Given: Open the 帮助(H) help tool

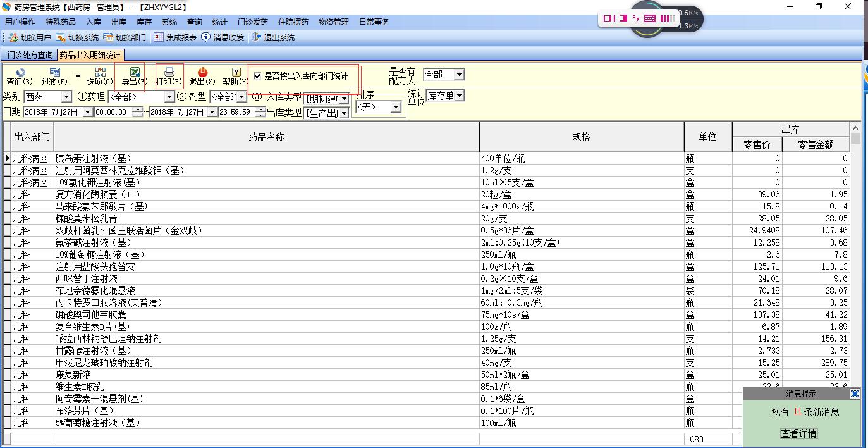Looking at the screenshot, I should coord(235,77).
